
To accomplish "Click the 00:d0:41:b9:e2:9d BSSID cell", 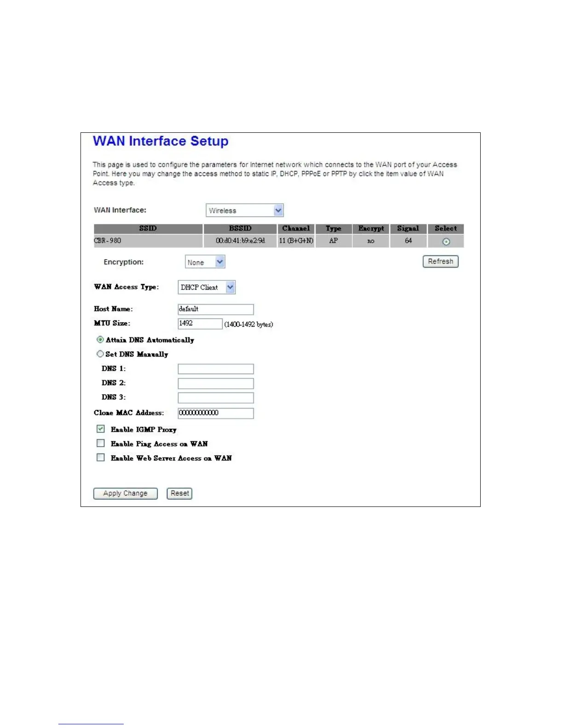I will coord(240,241).
